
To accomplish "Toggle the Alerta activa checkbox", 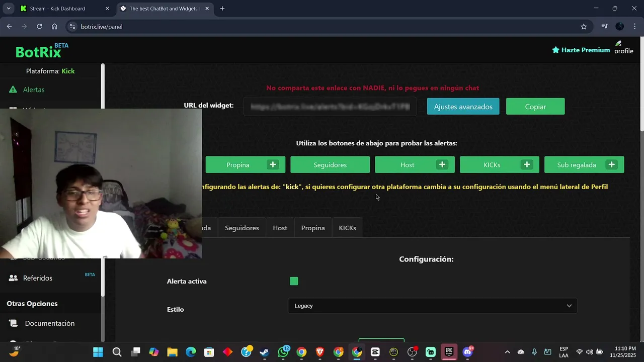I will click(x=294, y=281).
